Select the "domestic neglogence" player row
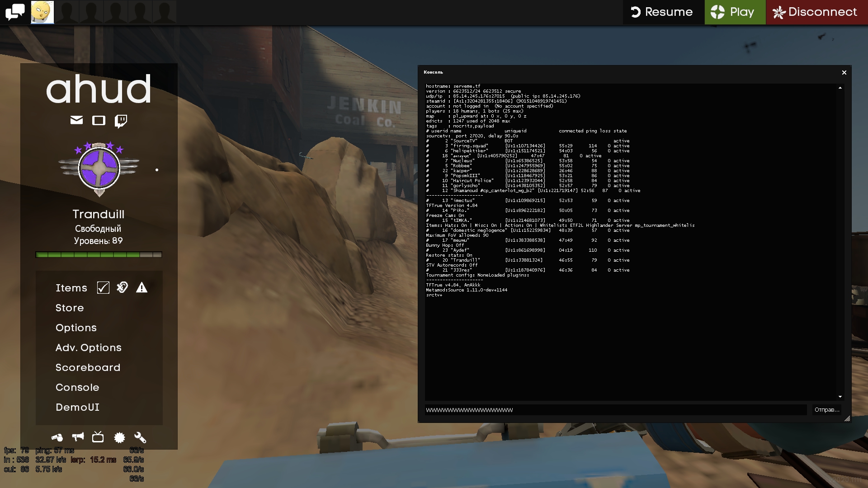 coord(528,230)
